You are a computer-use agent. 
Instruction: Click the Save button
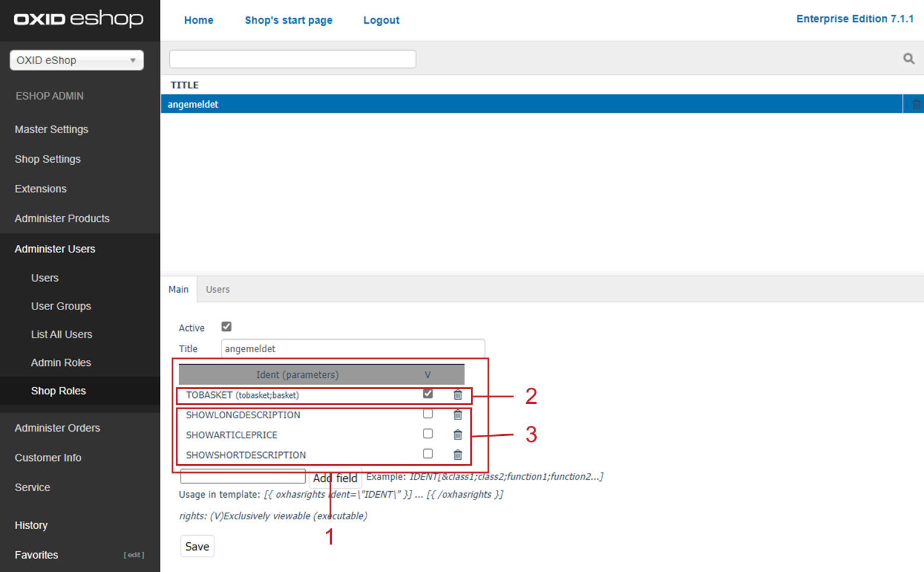197,546
